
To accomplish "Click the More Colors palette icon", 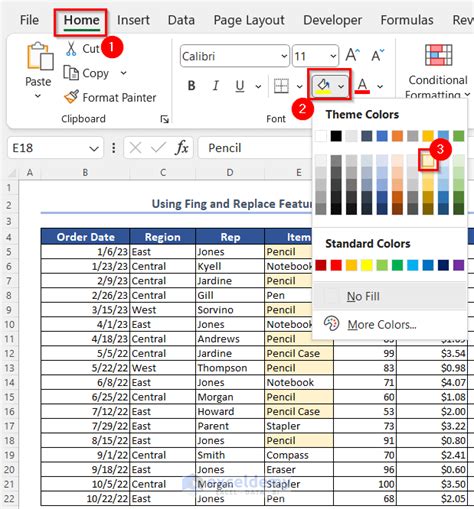I will click(331, 324).
